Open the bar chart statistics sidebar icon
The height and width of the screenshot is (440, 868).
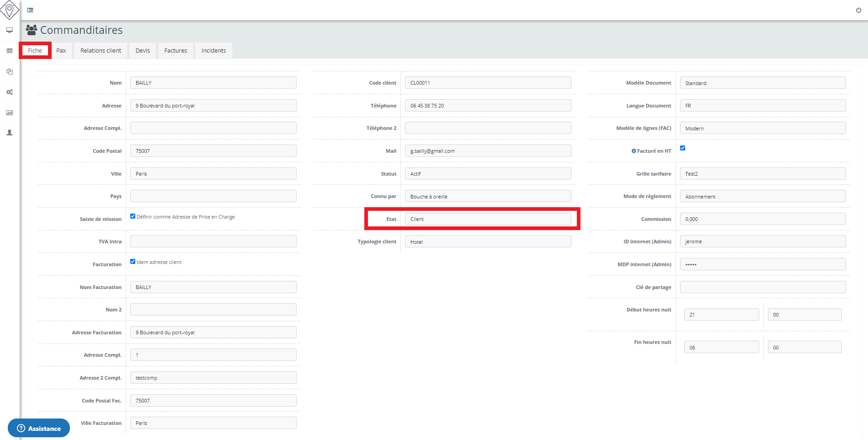pos(9,113)
